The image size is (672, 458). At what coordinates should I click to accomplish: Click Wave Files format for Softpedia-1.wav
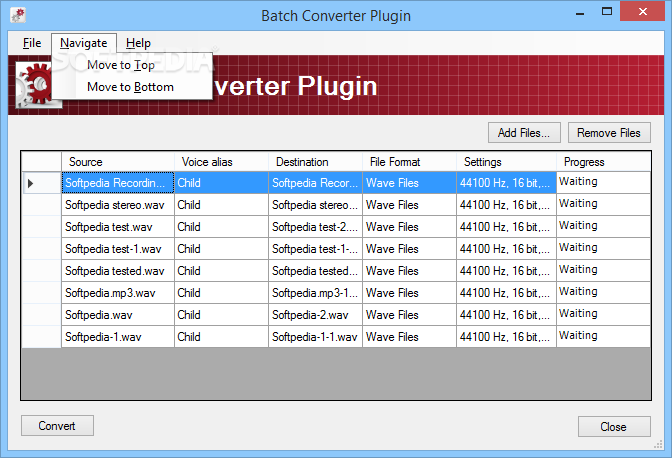tap(409, 337)
